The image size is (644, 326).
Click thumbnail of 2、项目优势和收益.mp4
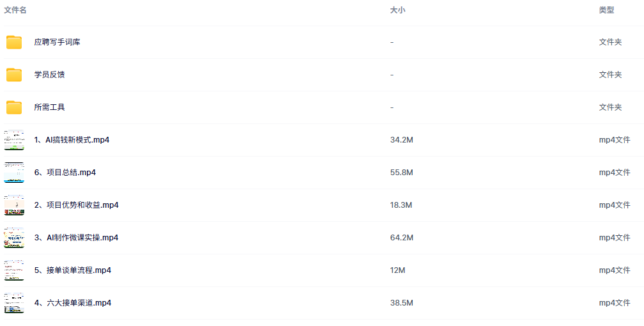click(x=14, y=205)
